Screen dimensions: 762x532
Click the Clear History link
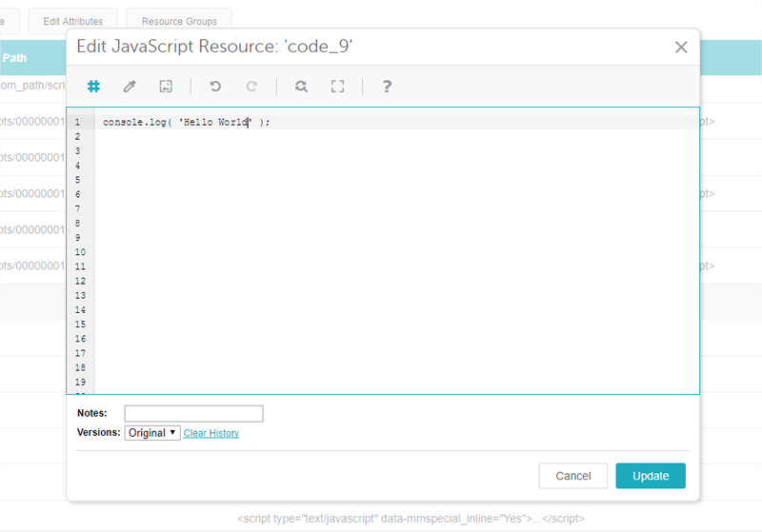click(211, 433)
